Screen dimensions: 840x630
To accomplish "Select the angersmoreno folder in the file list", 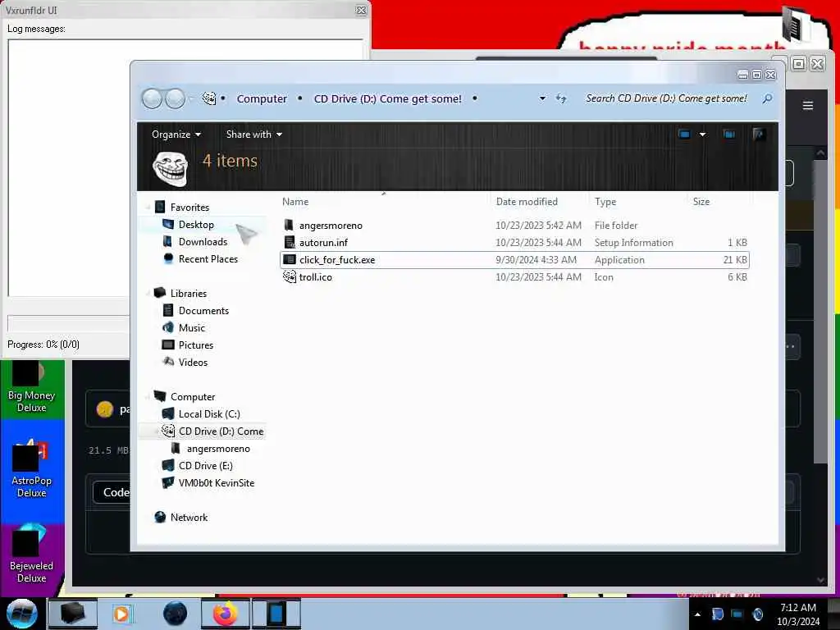I will coord(331,226).
